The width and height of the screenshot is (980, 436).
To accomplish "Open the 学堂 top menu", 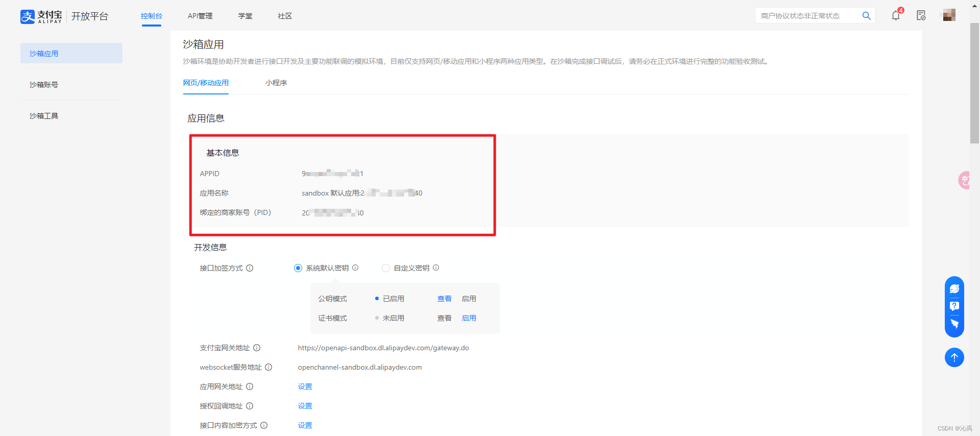I will (245, 16).
